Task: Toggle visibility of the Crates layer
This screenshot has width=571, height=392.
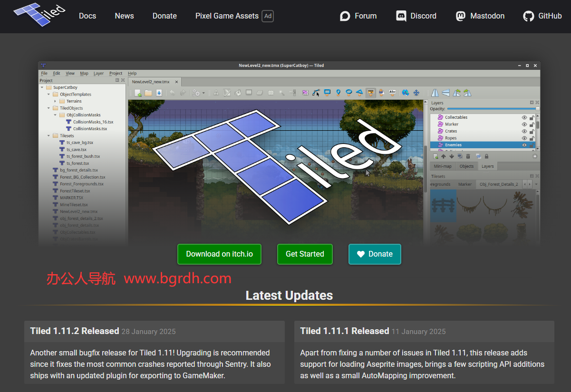Action: [524, 131]
